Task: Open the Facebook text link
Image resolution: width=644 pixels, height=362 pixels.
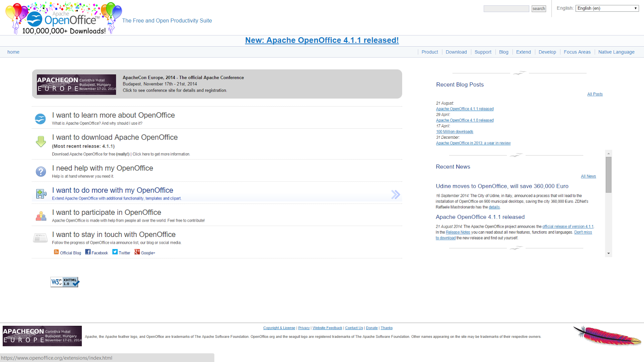Action: click(x=99, y=253)
